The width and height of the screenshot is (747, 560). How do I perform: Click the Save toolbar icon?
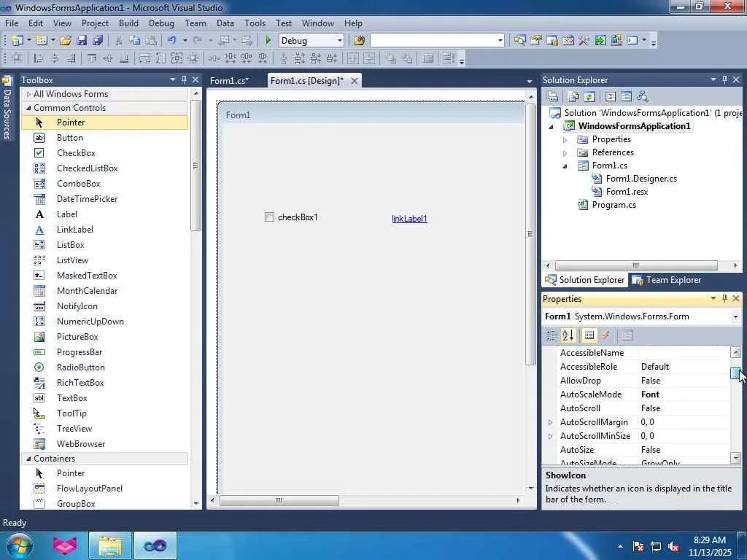coord(82,41)
